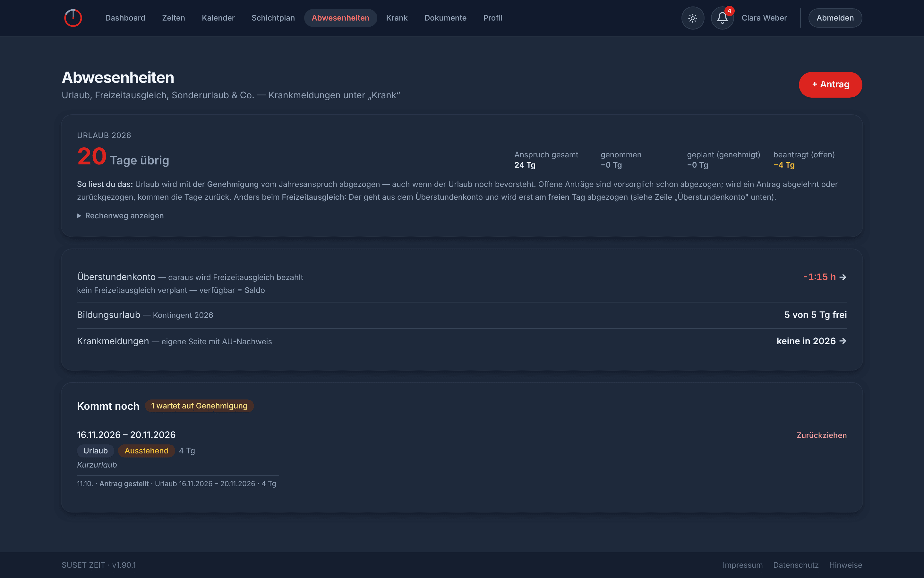Toggle the light/dark theme sun icon
Viewport: 924px width, 578px height.
point(693,18)
